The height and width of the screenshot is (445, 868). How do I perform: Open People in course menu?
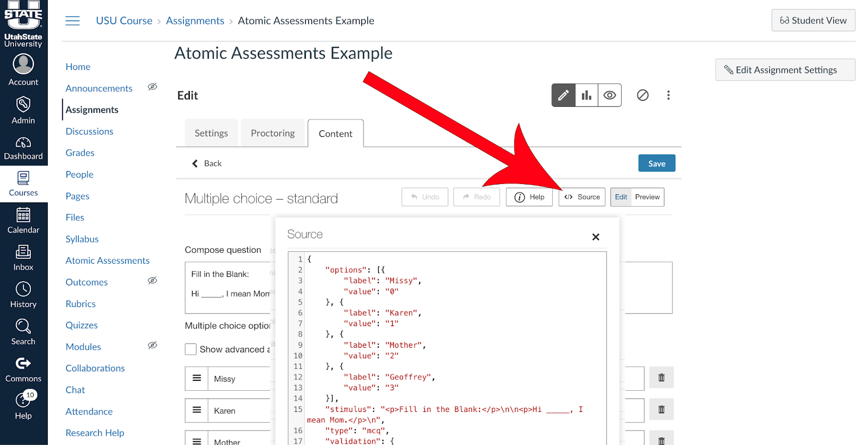pyautogui.click(x=79, y=174)
